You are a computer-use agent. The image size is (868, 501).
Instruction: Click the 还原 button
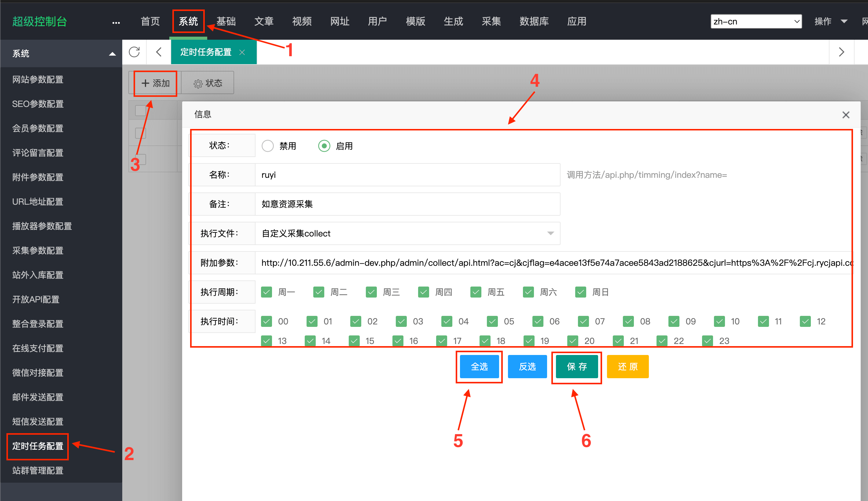click(x=627, y=367)
